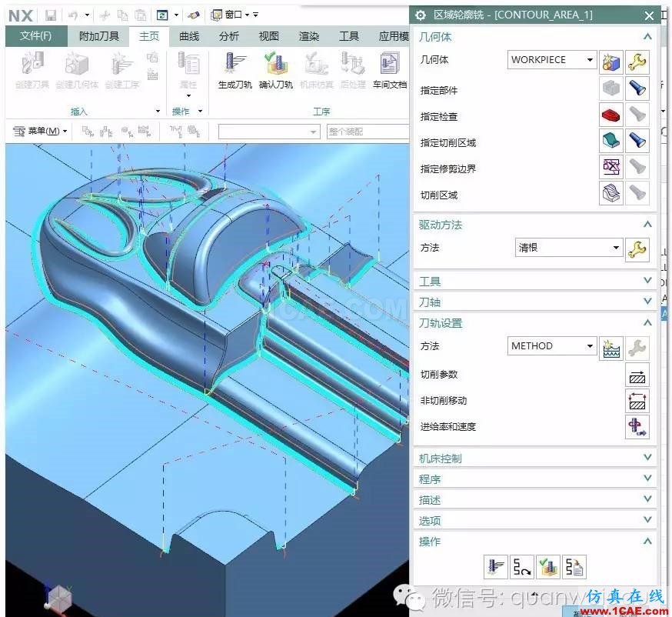Switch to the 分析 analysis tab

pyautogui.click(x=229, y=36)
